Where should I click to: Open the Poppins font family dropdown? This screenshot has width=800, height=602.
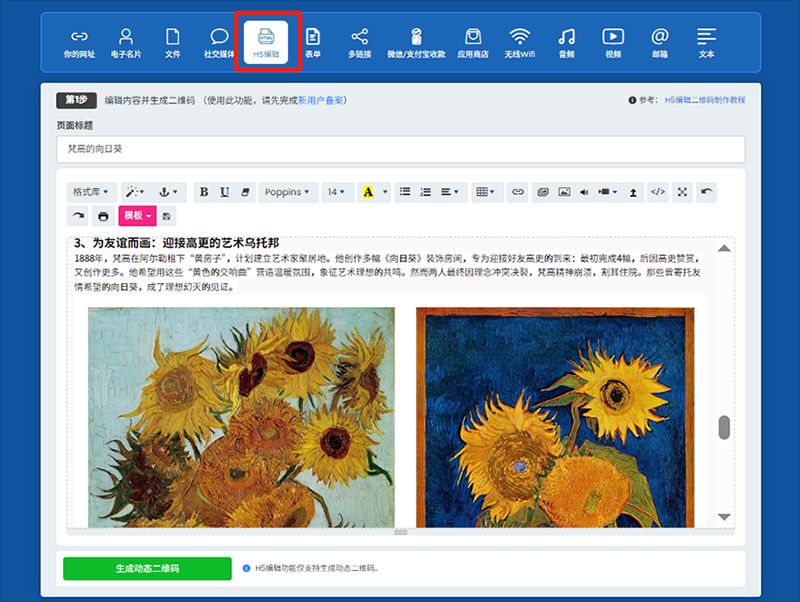[287, 192]
